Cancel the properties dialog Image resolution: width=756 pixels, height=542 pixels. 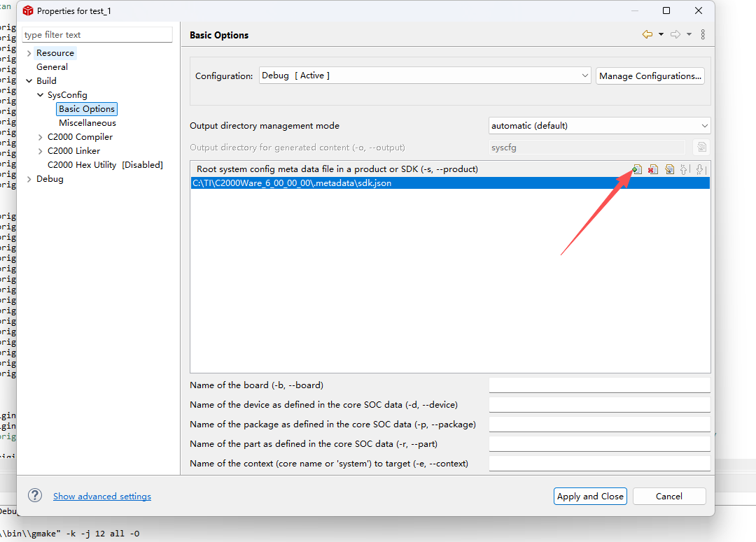pyautogui.click(x=669, y=497)
